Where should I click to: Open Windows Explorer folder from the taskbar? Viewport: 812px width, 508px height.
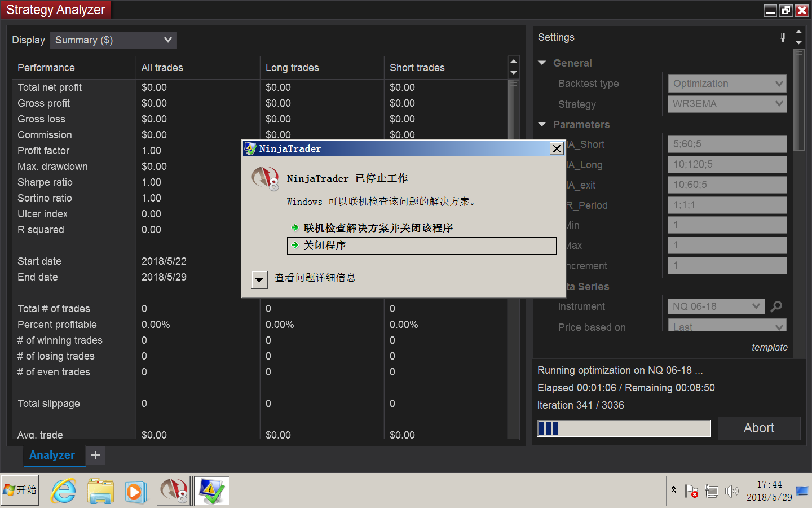pyautogui.click(x=100, y=491)
